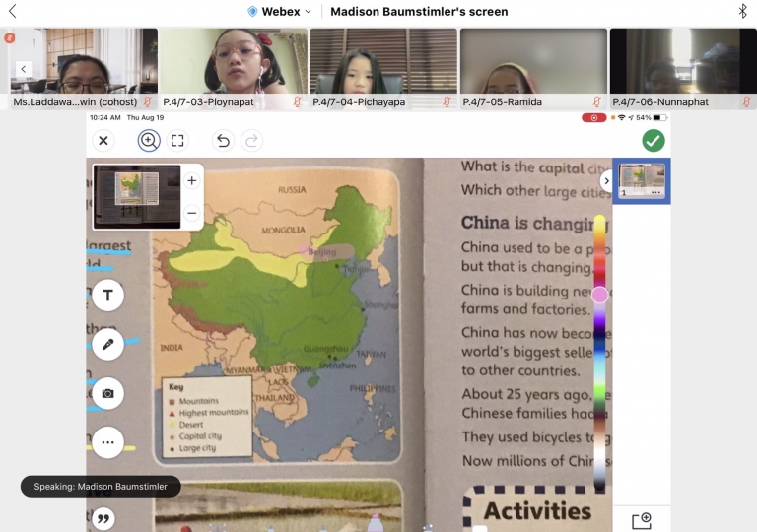
Task: Pick yellow at top of color bar
Action: tap(599, 221)
